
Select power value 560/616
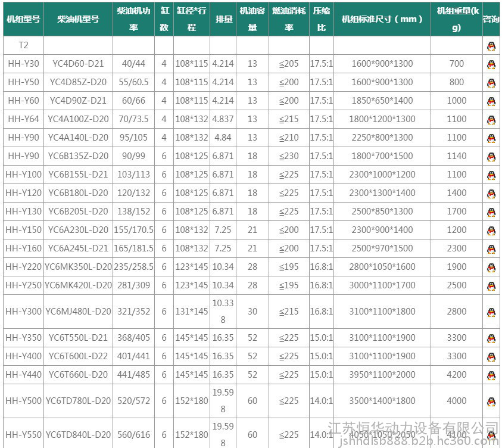[133, 435]
